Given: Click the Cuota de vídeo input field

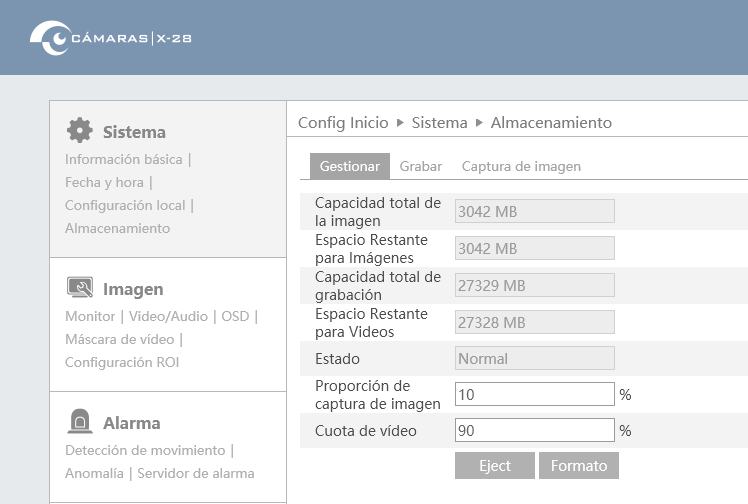Looking at the screenshot, I should [x=535, y=431].
